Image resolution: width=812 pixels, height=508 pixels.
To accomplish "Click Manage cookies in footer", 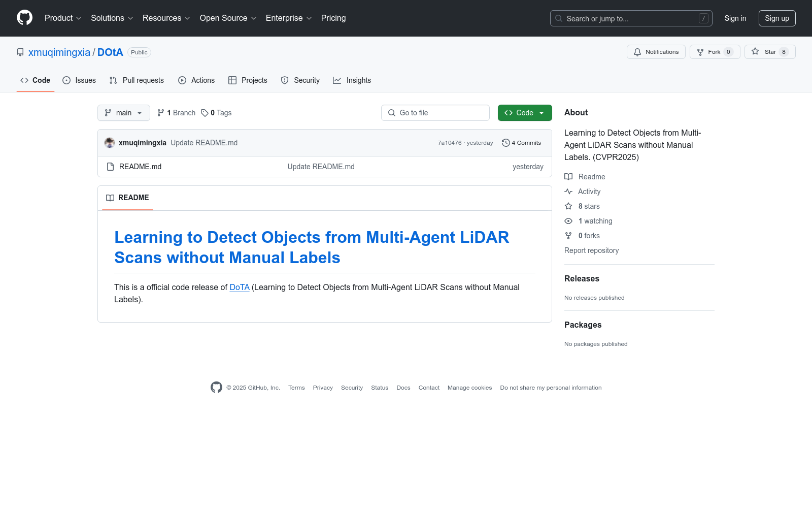I will click(x=469, y=388).
